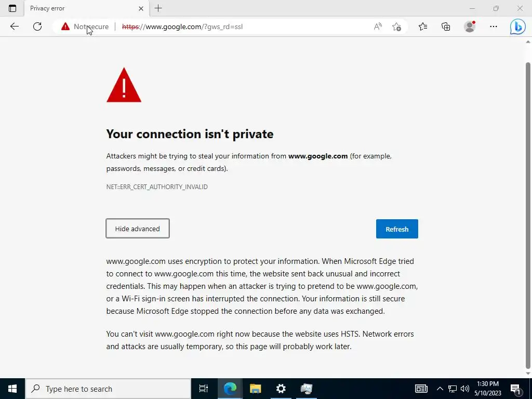Open the user profile avatar
Viewport: 532px width, 399px height.
470,26
